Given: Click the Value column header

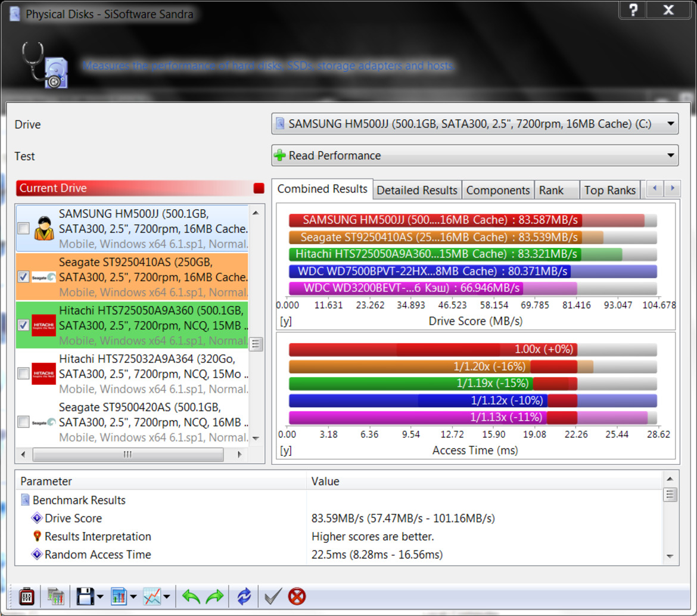Looking at the screenshot, I should point(484,481).
